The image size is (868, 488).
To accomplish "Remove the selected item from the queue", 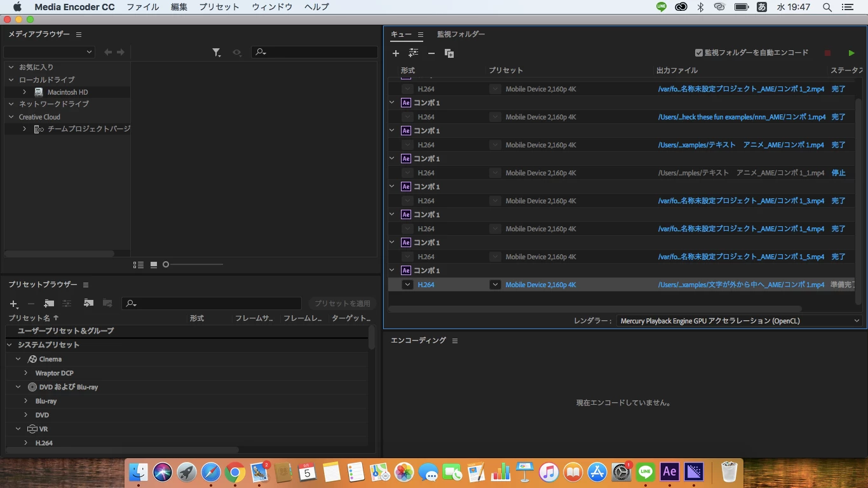I will coord(431,53).
